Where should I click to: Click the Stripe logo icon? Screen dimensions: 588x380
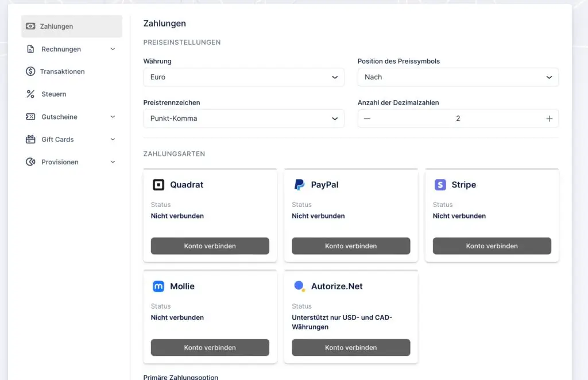point(440,185)
